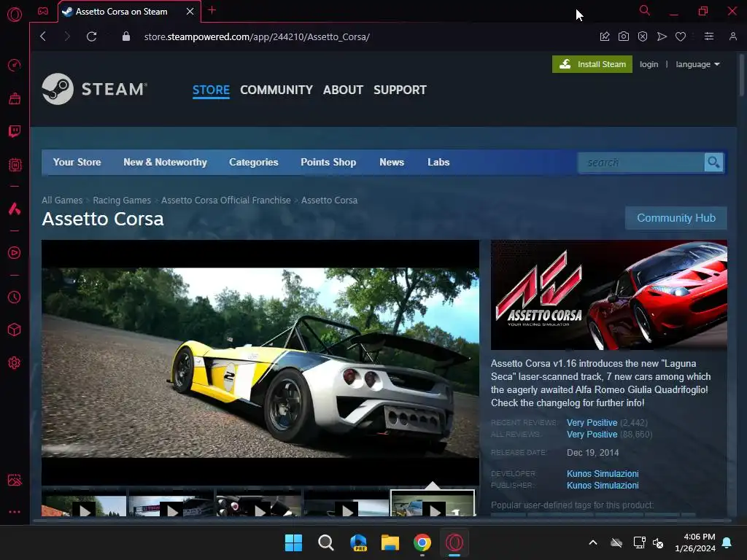
Task: Click Racing Games breadcrumb link
Action: [x=122, y=201]
